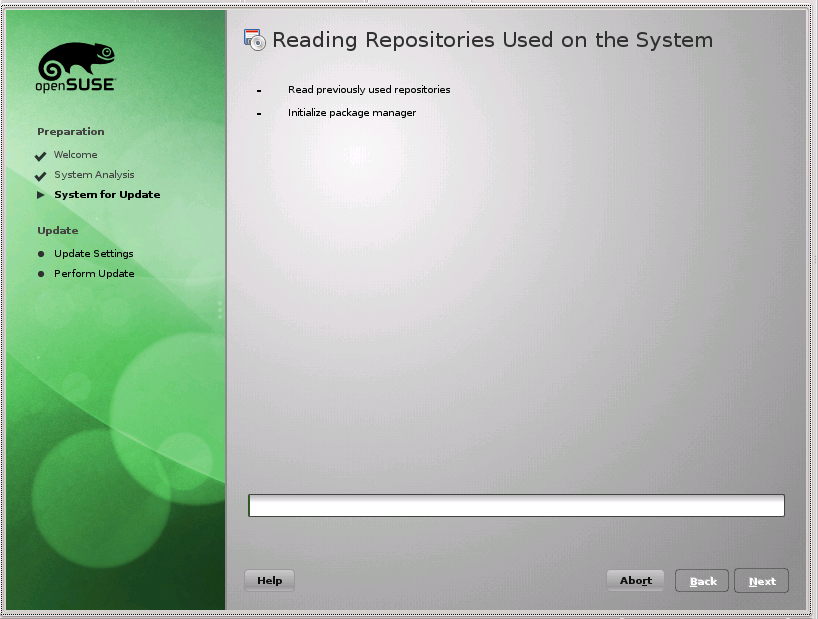This screenshot has height=619, width=818.
Task: Abort the update process
Action: point(635,580)
